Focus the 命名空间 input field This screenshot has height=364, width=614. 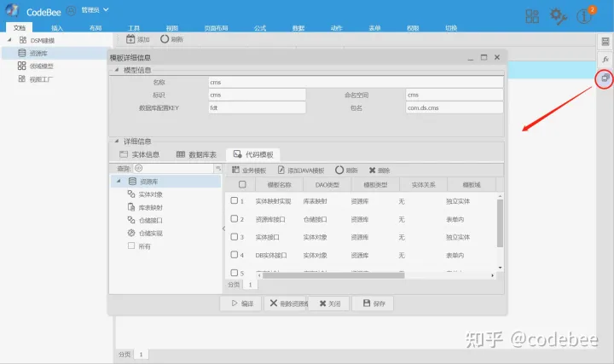[455, 95]
